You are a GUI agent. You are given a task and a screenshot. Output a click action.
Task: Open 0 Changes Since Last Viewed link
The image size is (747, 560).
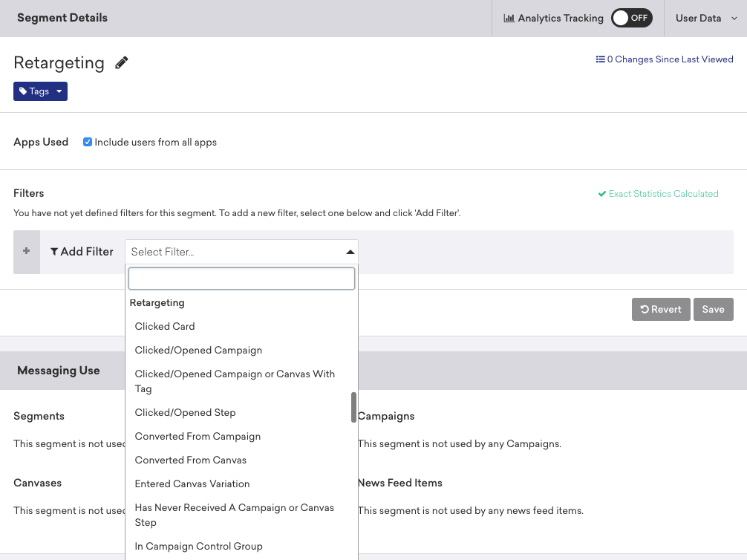[670, 59]
